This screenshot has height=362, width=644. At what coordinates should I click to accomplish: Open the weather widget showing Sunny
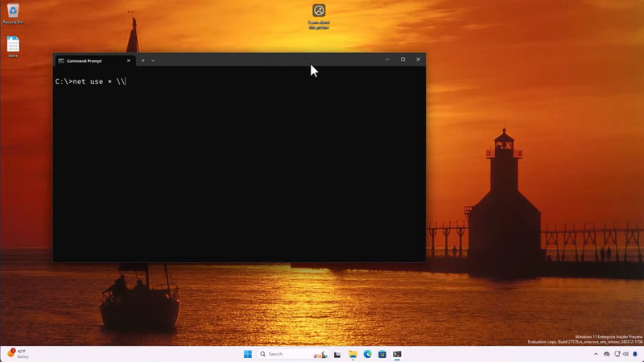click(x=18, y=354)
